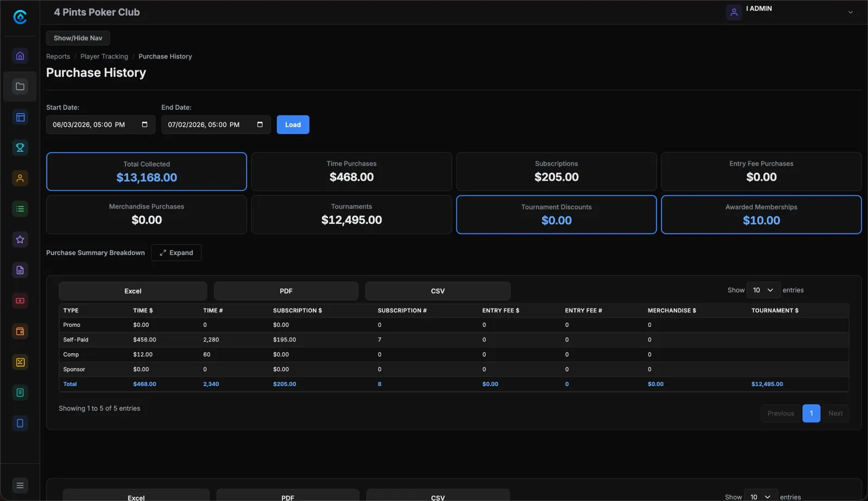The width and height of the screenshot is (868, 501).
Task: Click the blue Load button
Action: pos(293,125)
